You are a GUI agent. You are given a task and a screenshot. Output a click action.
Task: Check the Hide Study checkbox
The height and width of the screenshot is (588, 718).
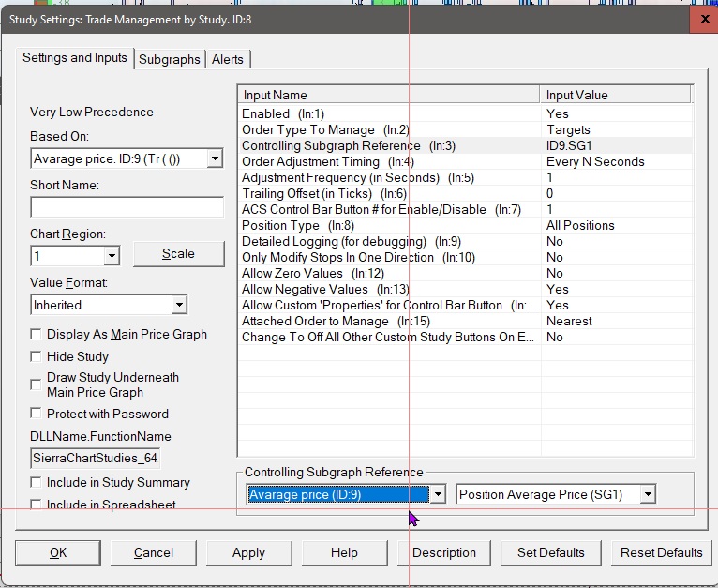pyautogui.click(x=37, y=357)
